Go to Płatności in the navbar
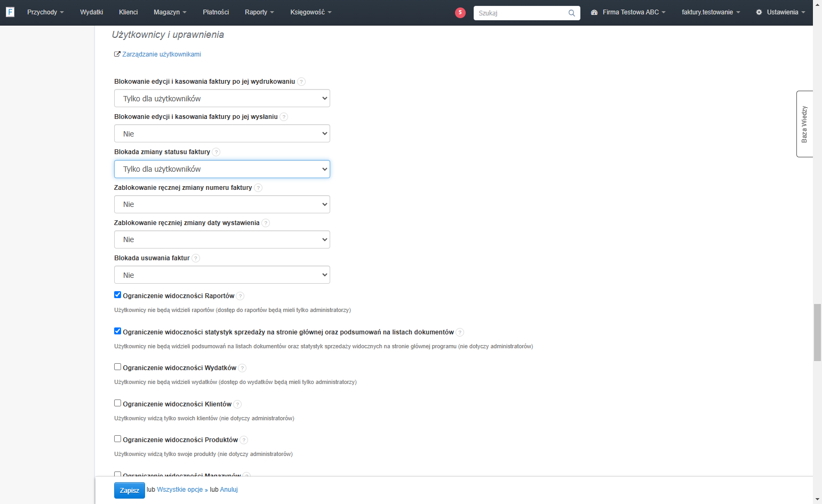The height and width of the screenshot is (504, 822). [216, 12]
